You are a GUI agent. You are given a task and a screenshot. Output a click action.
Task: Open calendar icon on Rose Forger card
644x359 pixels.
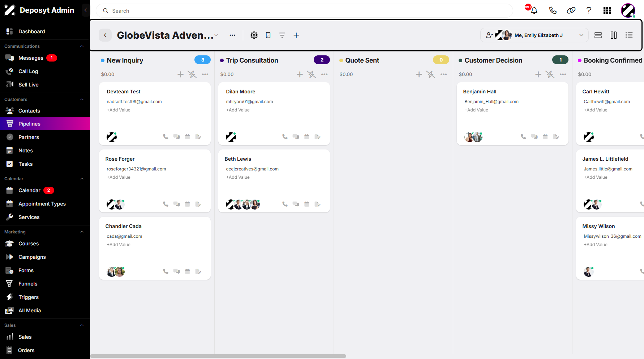coord(188,204)
